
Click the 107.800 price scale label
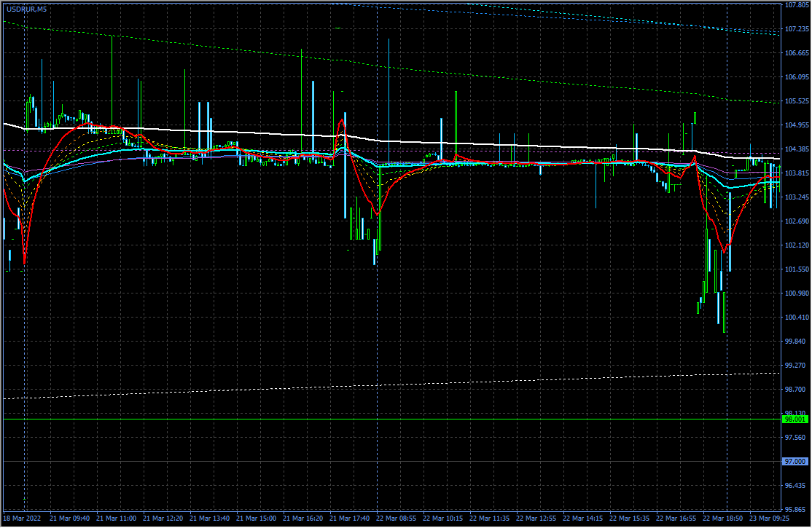click(x=795, y=5)
